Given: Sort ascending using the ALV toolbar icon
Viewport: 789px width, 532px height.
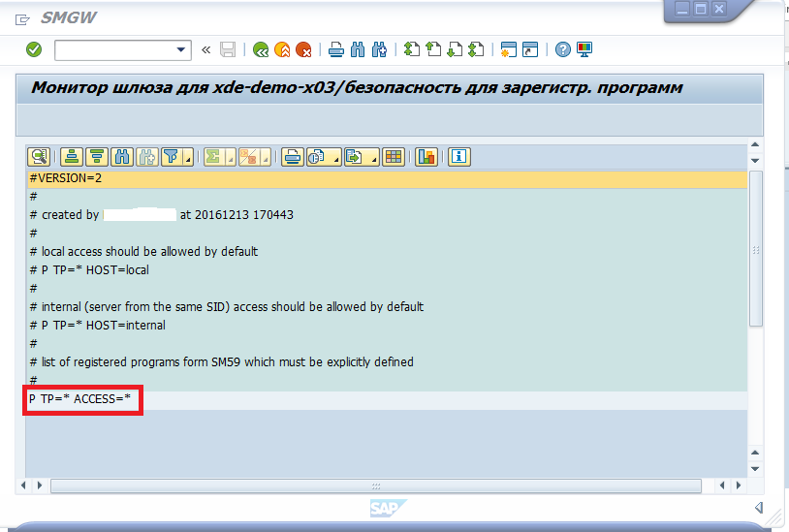Looking at the screenshot, I should point(71,157).
